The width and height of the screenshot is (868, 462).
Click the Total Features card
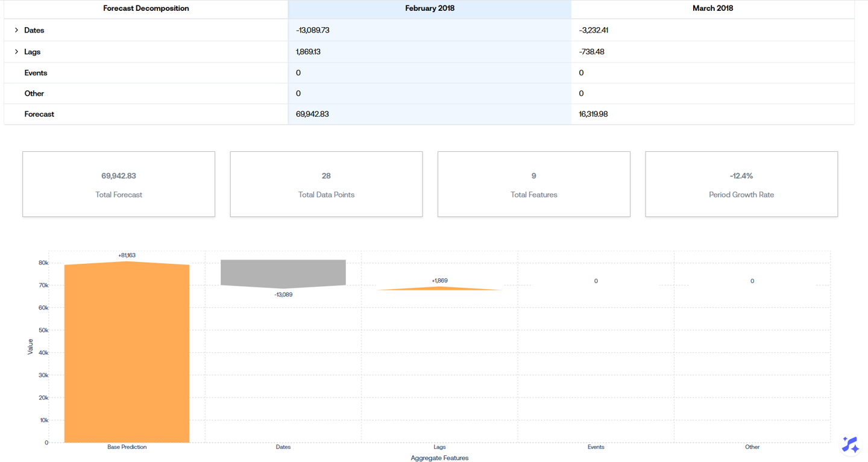(533, 184)
